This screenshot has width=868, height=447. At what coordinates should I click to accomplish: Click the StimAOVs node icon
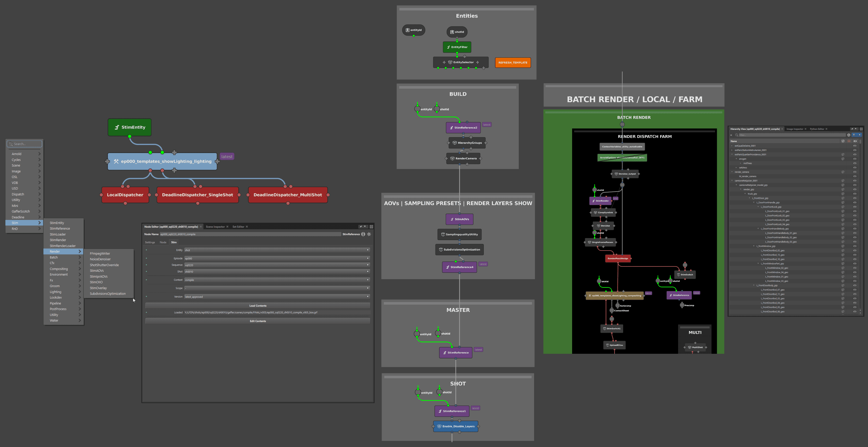pyautogui.click(x=452, y=219)
